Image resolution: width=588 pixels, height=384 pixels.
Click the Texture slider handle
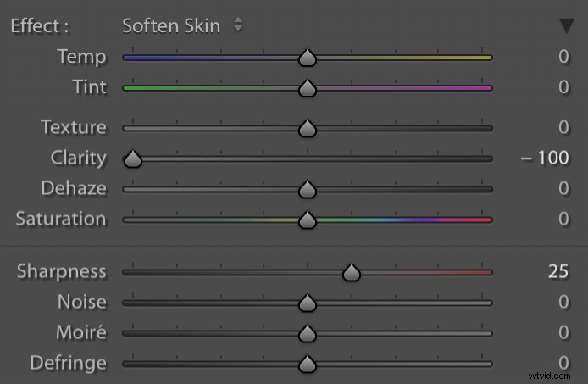(308, 128)
